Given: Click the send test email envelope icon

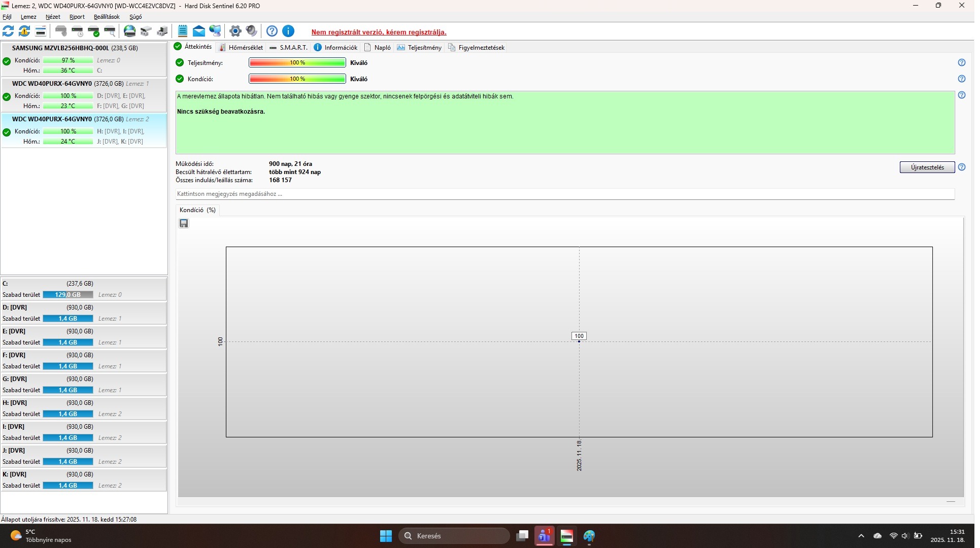Looking at the screenshot, I should coord(199,31).
